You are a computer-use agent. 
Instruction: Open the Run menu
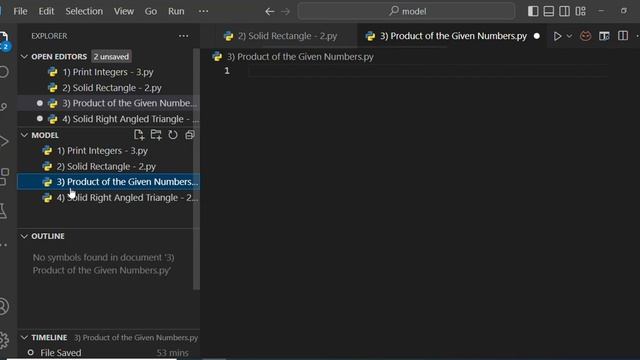click(x=176, y=11)
